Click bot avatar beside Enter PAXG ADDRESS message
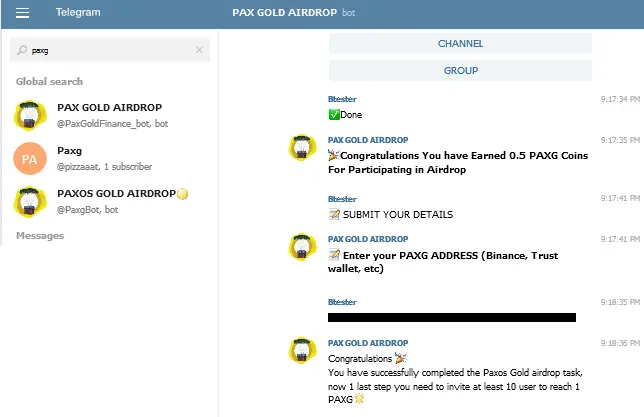This screenshot has height=417, width=644. pyautogui.click(x=302, y=247)
